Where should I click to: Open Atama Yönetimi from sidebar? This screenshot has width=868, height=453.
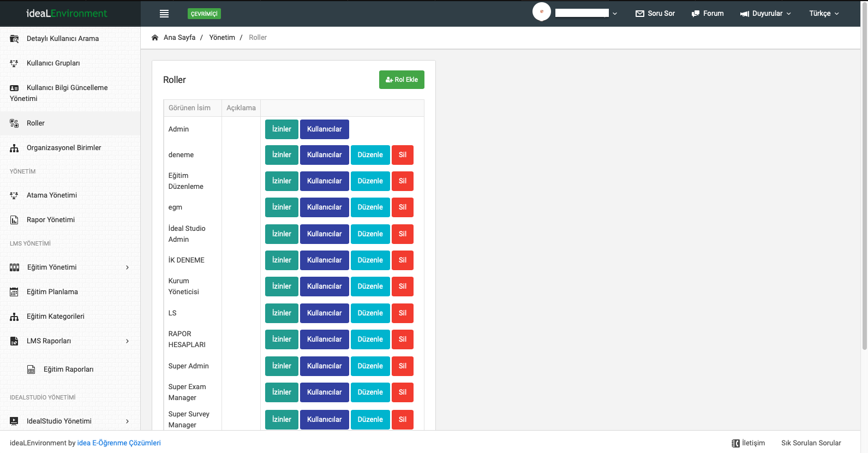click(x=52, y=195)
